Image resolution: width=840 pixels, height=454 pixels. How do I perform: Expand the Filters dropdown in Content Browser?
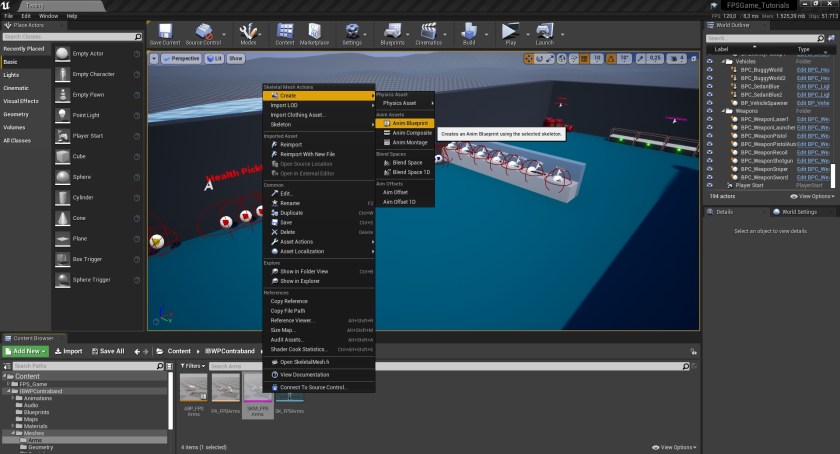193,367
